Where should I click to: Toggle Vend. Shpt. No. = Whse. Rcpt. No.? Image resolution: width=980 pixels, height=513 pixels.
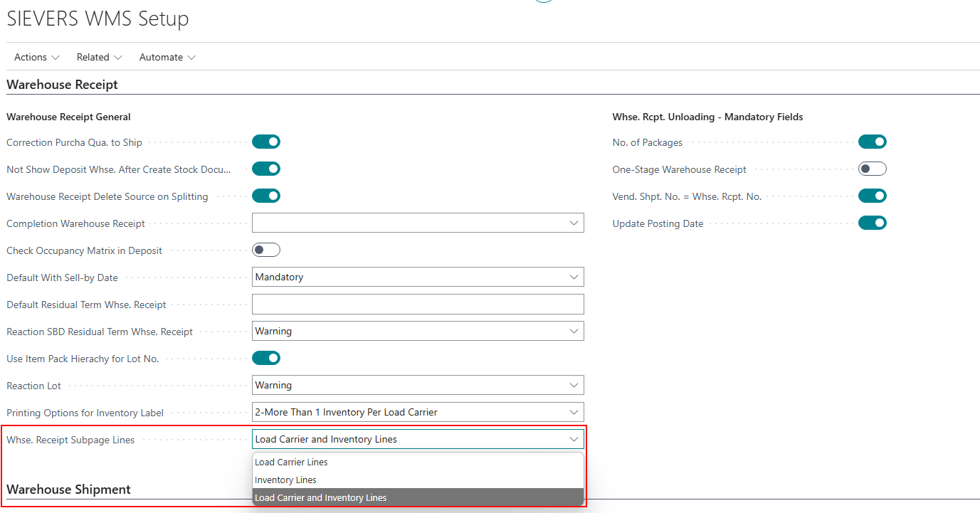coord(872,196)
